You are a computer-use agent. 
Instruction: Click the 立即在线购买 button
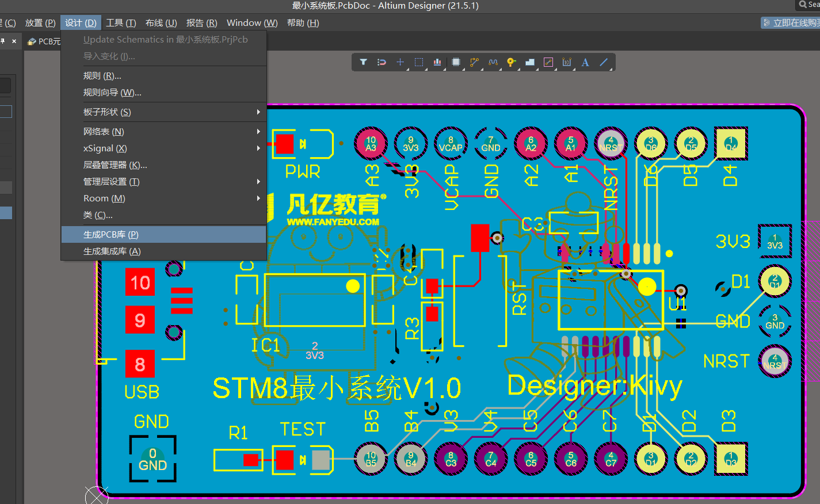point(791,22)
